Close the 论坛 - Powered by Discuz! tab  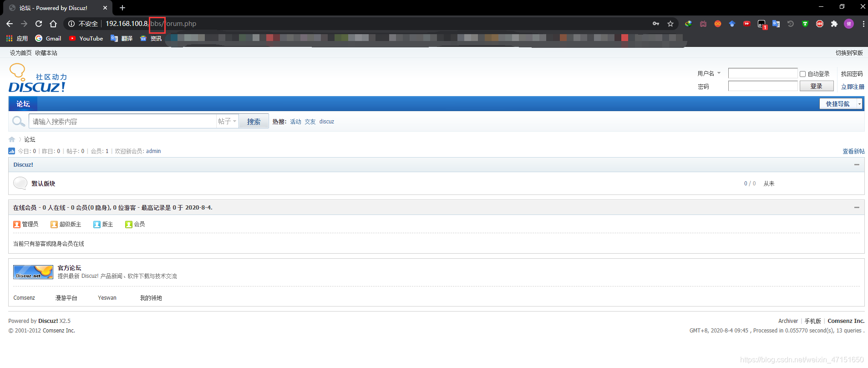pos(105,8)
